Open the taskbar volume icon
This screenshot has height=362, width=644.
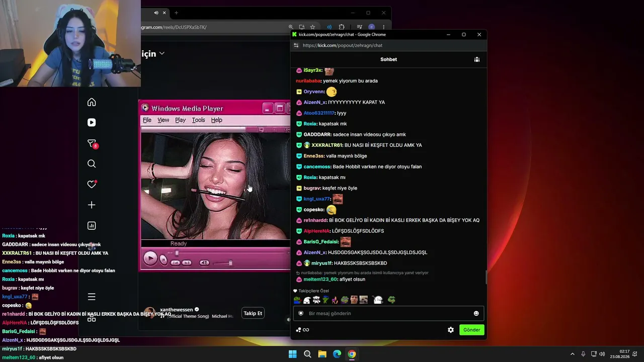(602, 354)
